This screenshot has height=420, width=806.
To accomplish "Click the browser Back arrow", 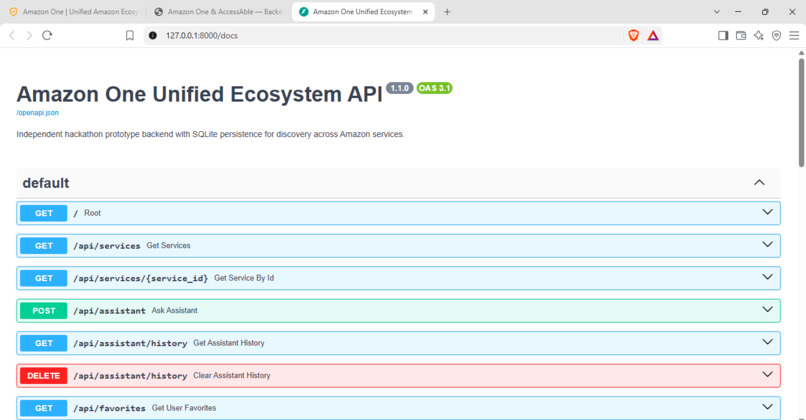I will tap(12, 35).
